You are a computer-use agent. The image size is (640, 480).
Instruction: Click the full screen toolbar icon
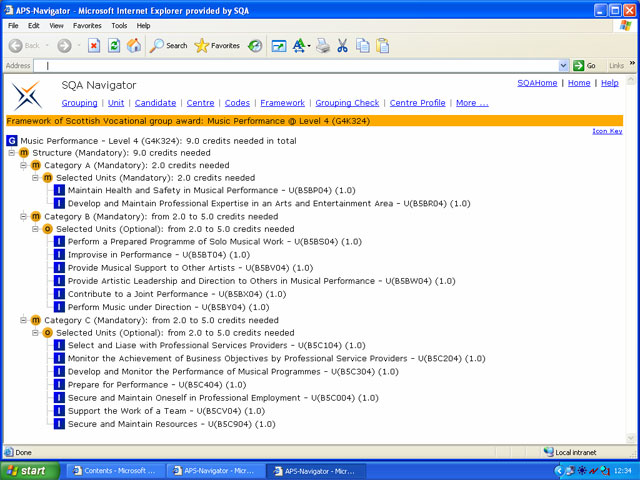click(x=279, y=46)
